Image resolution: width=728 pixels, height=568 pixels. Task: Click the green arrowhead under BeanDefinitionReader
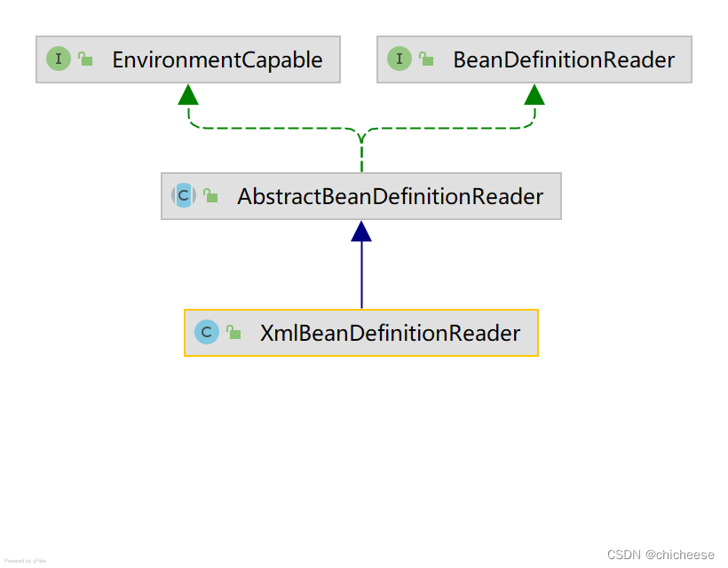point(534,95)
